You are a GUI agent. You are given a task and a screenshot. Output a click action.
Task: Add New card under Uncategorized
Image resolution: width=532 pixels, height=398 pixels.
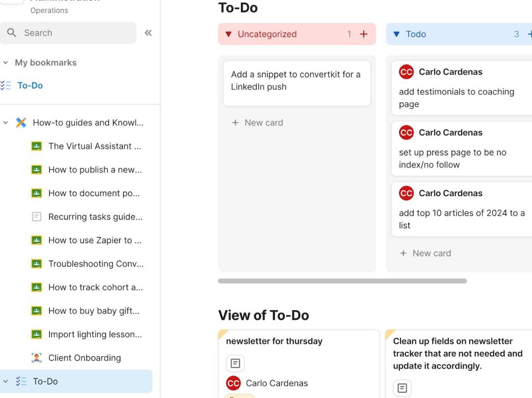click(258, 122)
